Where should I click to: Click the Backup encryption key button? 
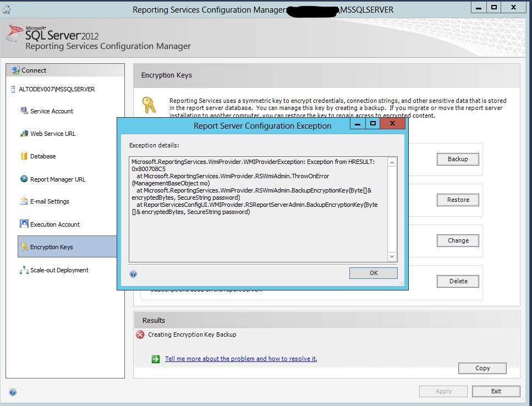click(x=458, y=159)
